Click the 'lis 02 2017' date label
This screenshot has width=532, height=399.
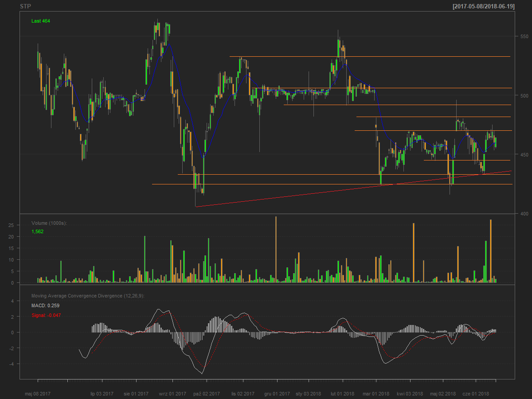pyautogui.click(x=243, y=394)
